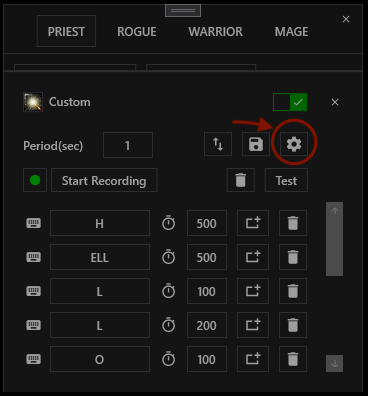Remove the Custom macro with its X button
The height and width of the screenshot is (396, 368).
tap(335, 102)
